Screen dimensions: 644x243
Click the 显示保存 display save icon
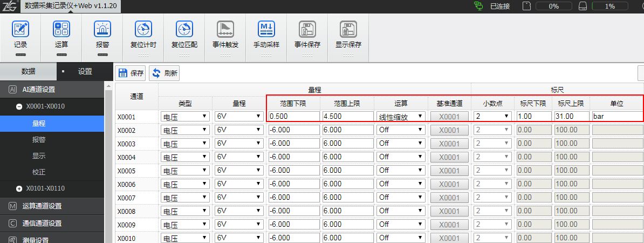[348, 29]
